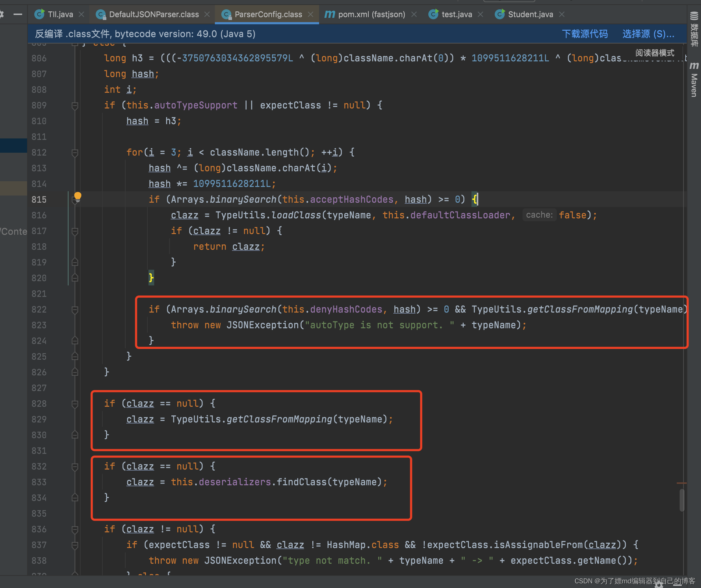This screenshot has height=588, width=701.
Task: Click the fold end marker at line 819
Action: [x=75, y=262]
